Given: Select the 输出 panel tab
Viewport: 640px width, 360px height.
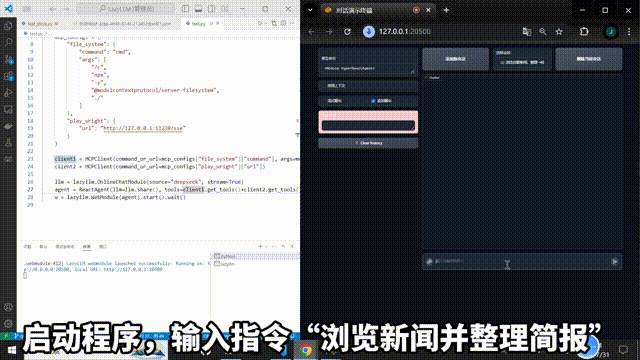Looking at the screenshot, I should click(43, 247).
